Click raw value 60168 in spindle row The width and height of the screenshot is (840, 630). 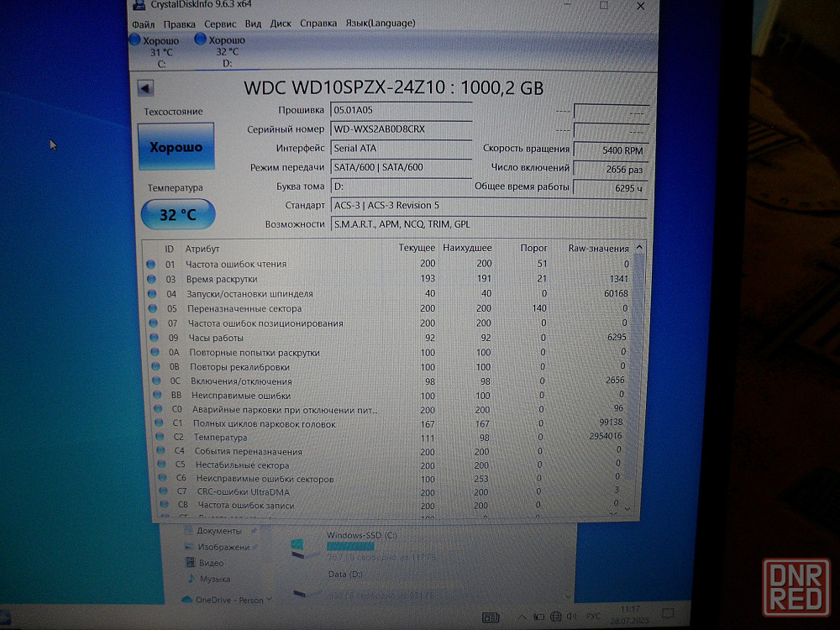coord(616,293)
